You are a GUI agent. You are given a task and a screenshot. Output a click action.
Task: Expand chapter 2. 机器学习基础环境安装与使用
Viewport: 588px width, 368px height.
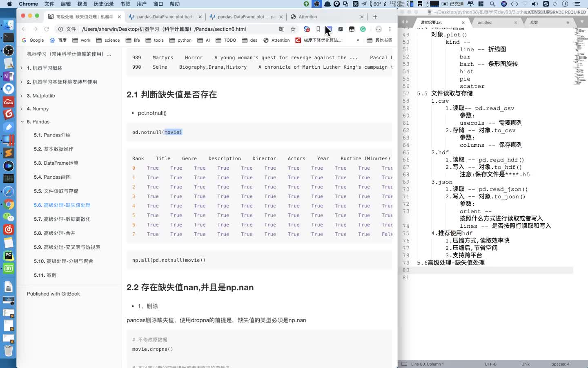click(22, 82)
